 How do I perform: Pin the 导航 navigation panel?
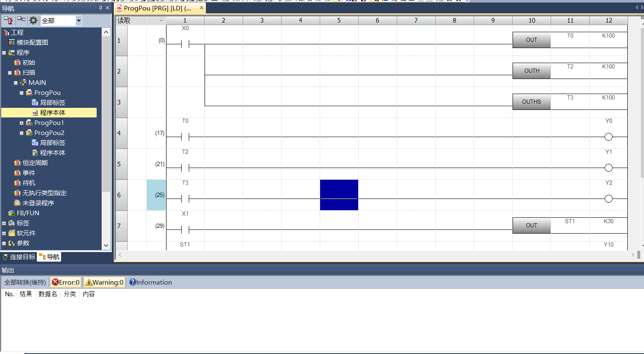(100, 8)
